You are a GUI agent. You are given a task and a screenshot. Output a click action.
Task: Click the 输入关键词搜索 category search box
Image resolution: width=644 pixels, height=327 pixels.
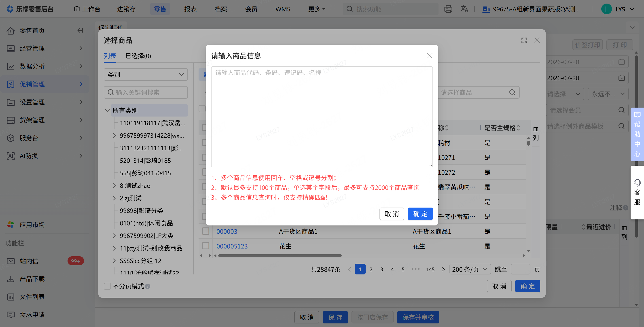coord(146,93)
